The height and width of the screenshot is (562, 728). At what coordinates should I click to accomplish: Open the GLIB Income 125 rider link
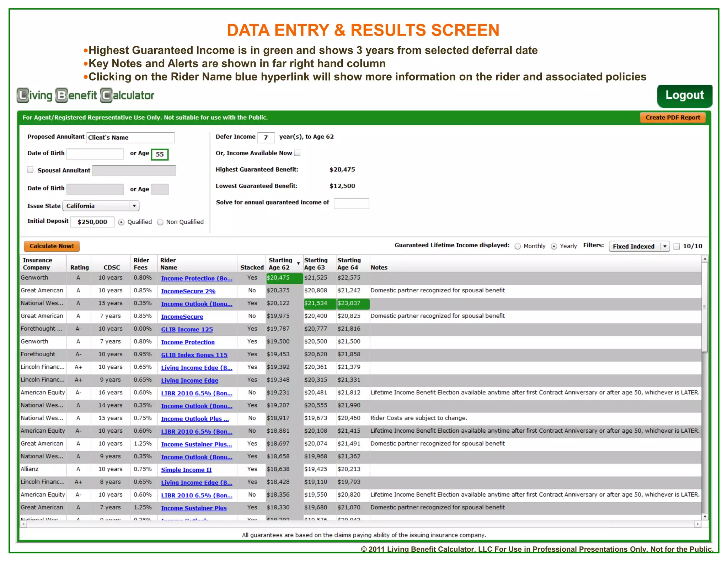(187, 329)
